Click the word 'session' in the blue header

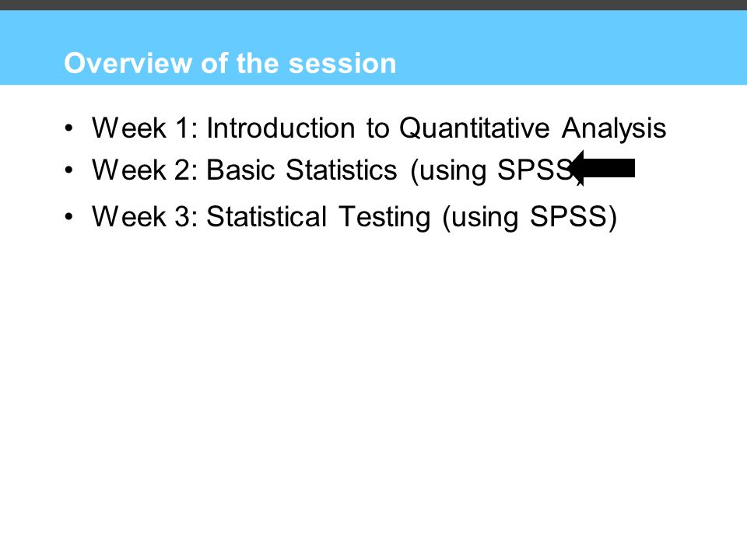click(342, 64)
